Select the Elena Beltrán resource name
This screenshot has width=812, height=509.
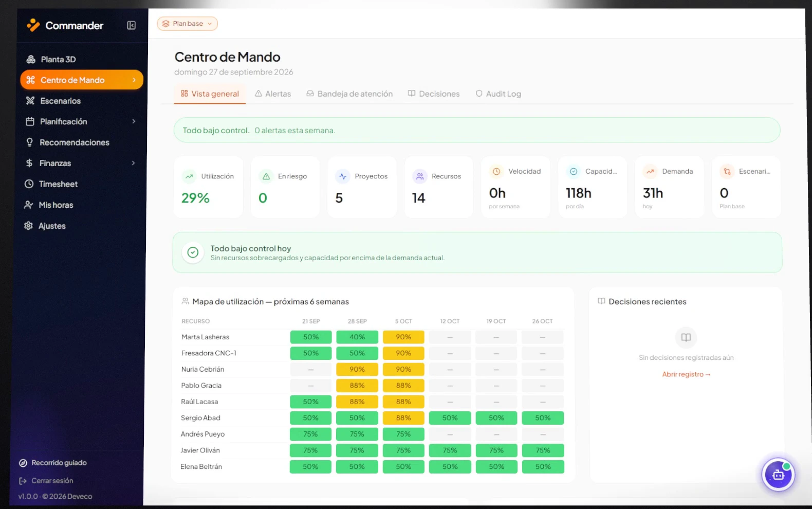point(201,466)
